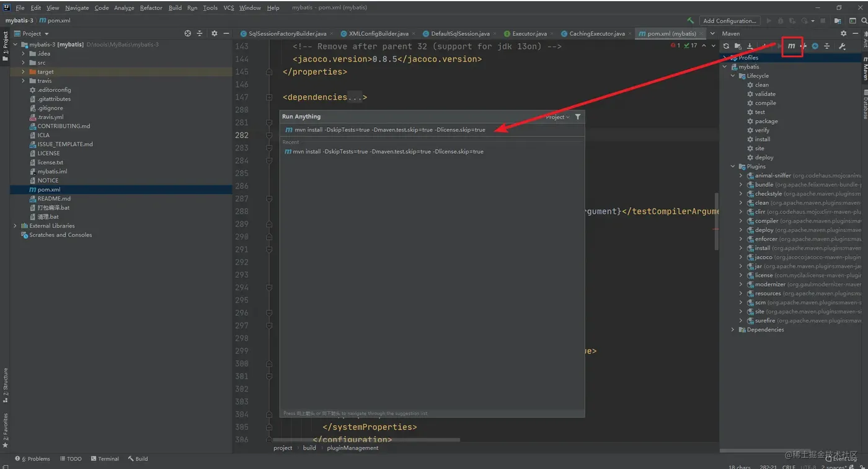Collapse the Lifecycle node in Maven tree

tap(733, 76)
